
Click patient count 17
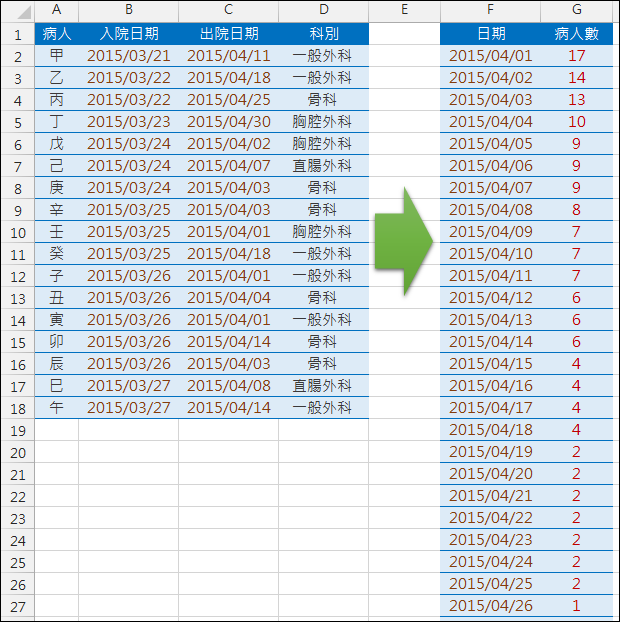[576, 56]
